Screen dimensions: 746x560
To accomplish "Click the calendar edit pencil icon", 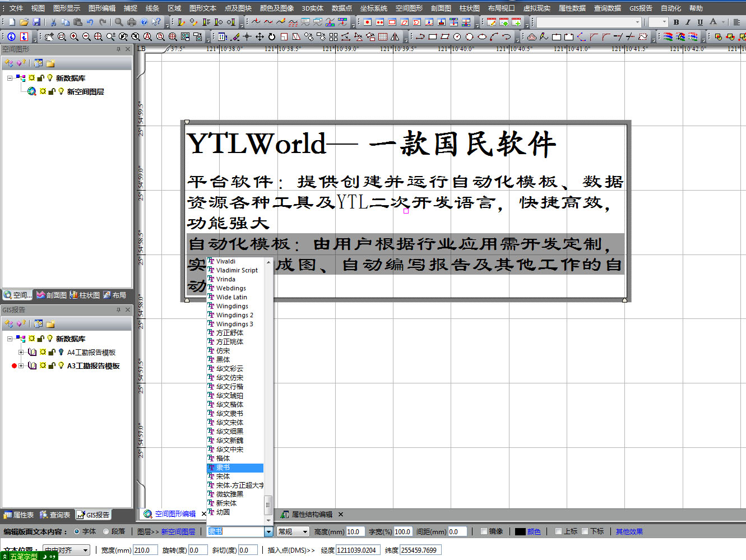I will point(492,22).
